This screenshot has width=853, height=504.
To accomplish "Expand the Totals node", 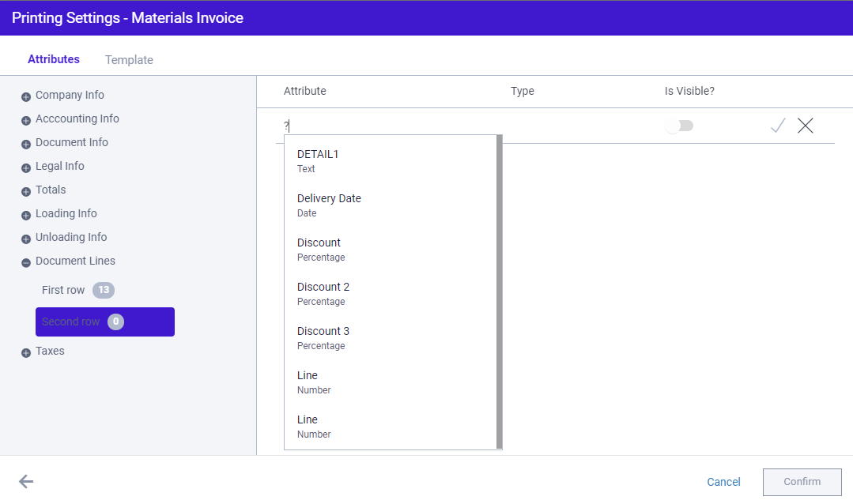I will (25, 192).
